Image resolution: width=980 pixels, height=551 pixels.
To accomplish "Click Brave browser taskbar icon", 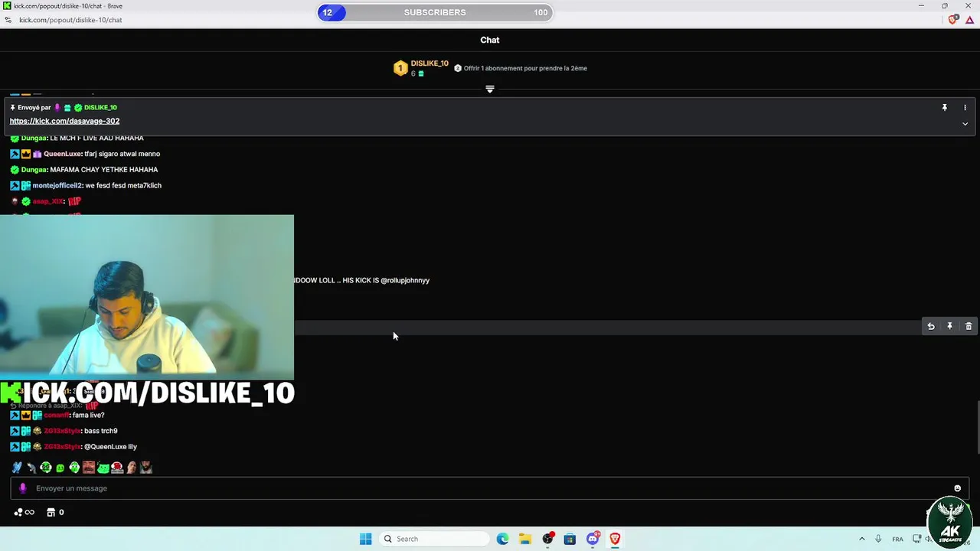I will coord(614,539).
